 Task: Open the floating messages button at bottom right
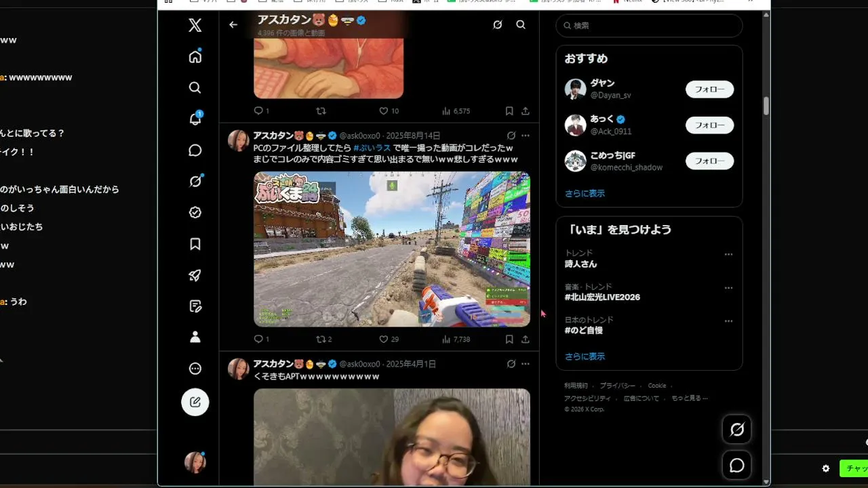click(737, 466)
